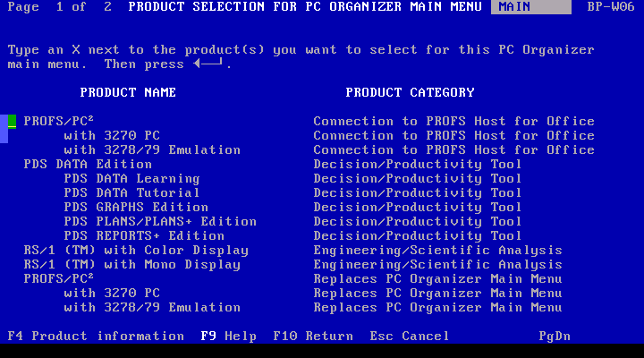Viewport: 644px width, 358px height.
Task: Click 'with 3278/79 Emulation' in Replaces Main Menu group
Action: click(x=152, y=308)
